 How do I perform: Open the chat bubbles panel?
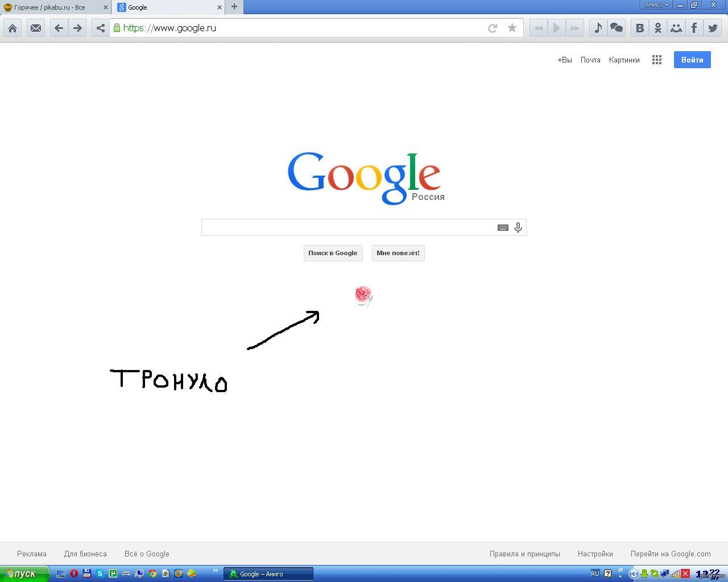click(617, 28)
